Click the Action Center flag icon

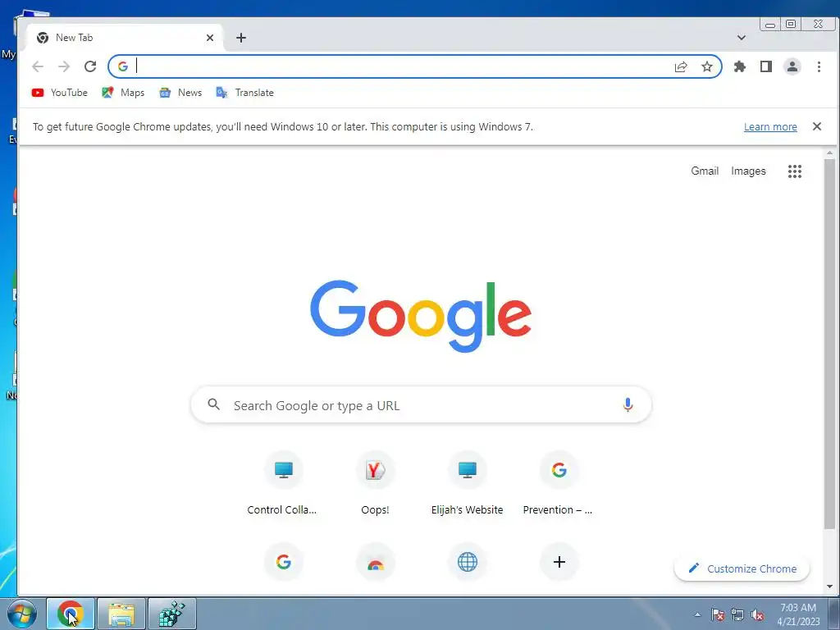[718, 614]
